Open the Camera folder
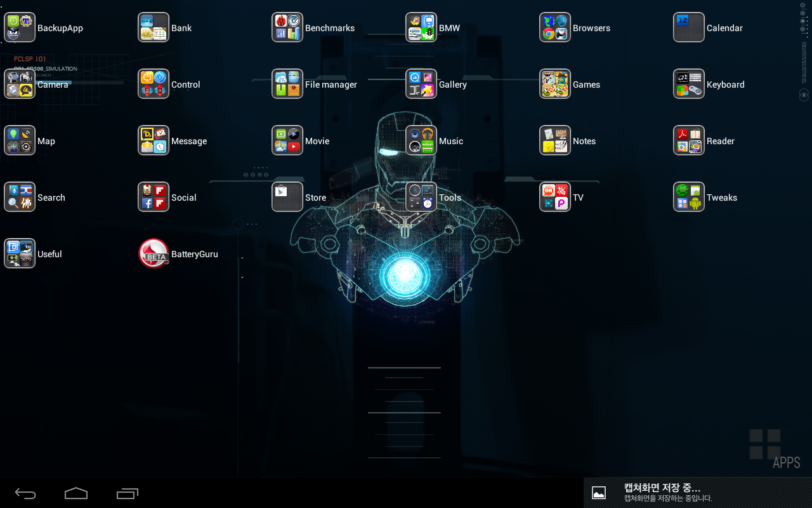 [20, 84]
